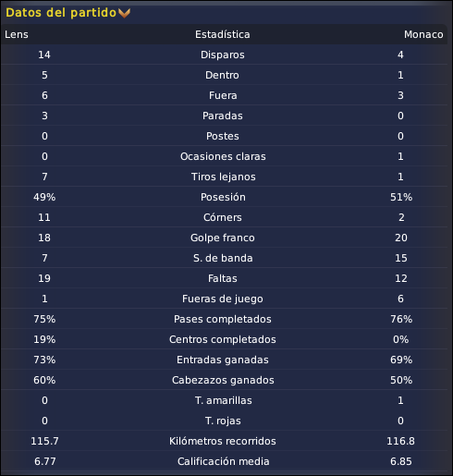Select the Golpe franco row
This screenshot has width=453, height=476.
(224, 238)
